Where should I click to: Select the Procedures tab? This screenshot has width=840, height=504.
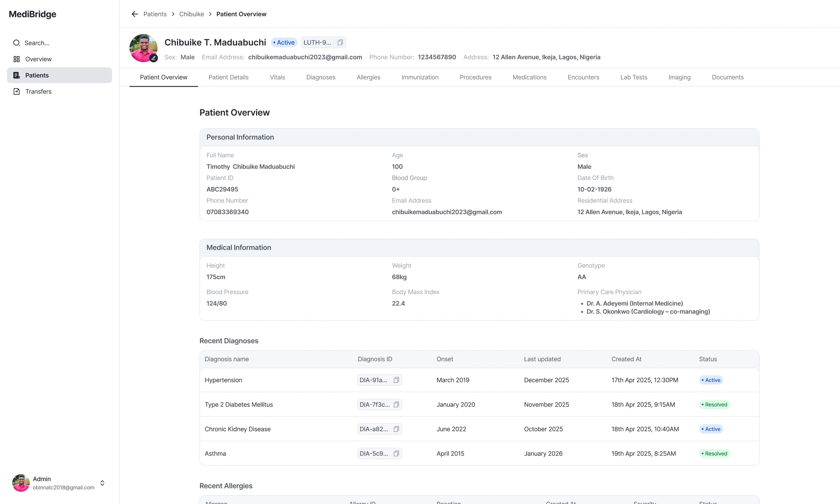click(x=475, y=77)
